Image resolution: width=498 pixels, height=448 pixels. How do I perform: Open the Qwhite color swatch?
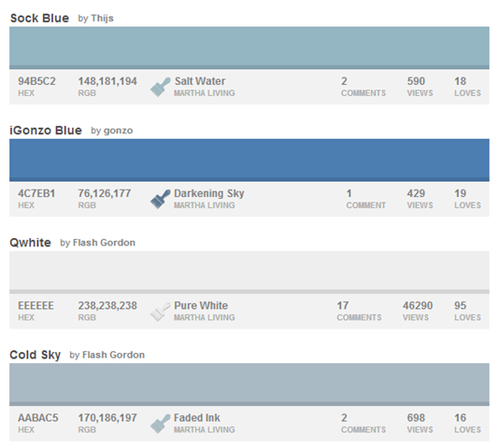click(x=249, y=273)
